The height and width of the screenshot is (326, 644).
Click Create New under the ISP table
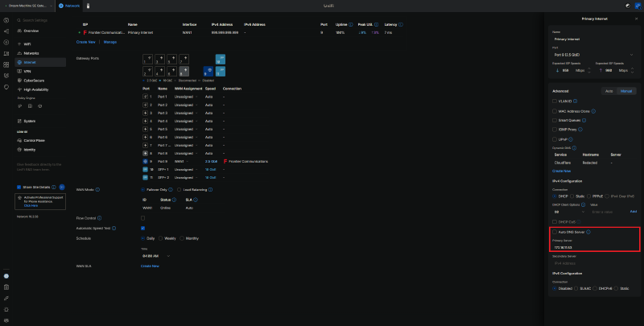click(x=86, y=42)
